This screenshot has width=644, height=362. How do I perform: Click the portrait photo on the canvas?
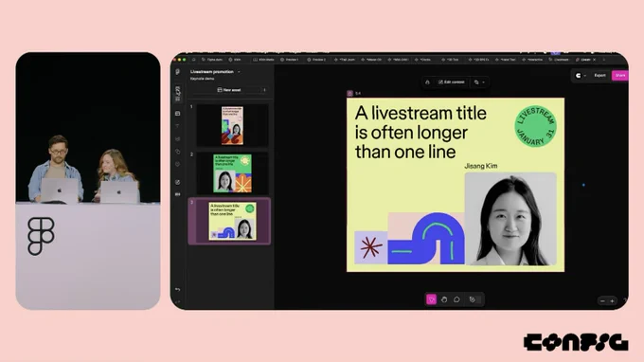coord(510,219)
